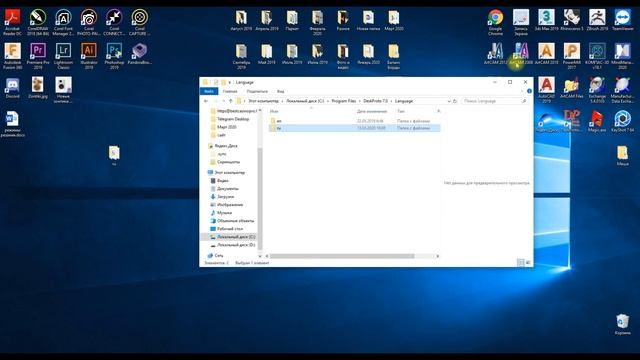Screen dimensions: 640x360
Task: Click Program Files breadcrumb segment
Action: point(344,101)
